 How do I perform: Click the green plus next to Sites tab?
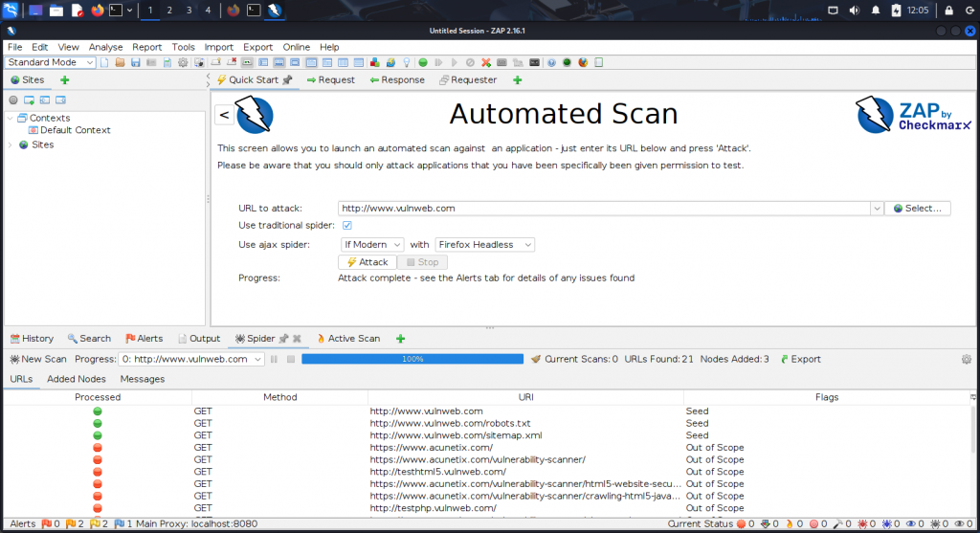(x=64, y=80)
